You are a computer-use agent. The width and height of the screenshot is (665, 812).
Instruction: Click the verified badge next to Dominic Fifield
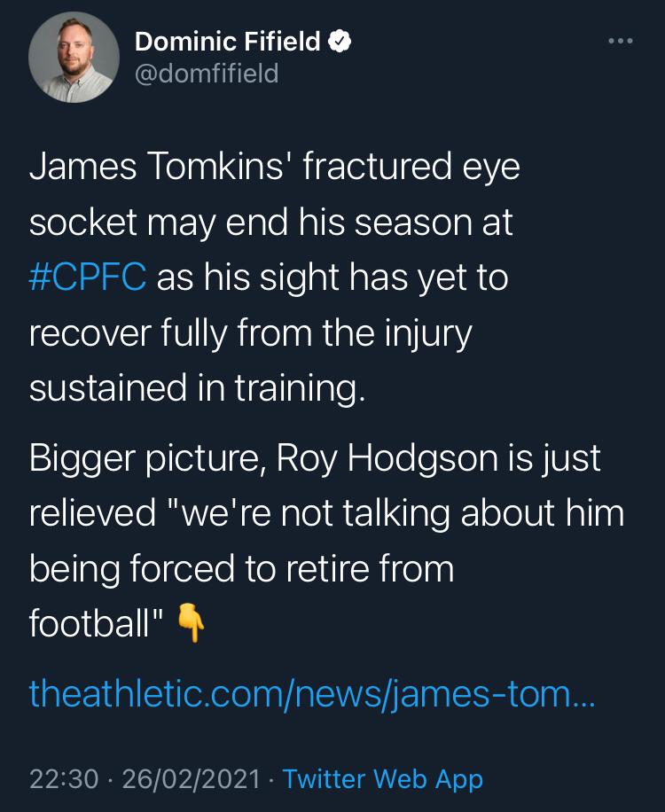pyautogui.click(x=339, y=41)
